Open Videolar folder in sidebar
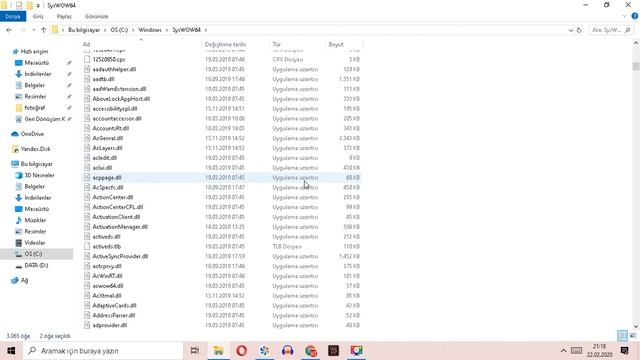Screen dimensions: 640x360 35,242
